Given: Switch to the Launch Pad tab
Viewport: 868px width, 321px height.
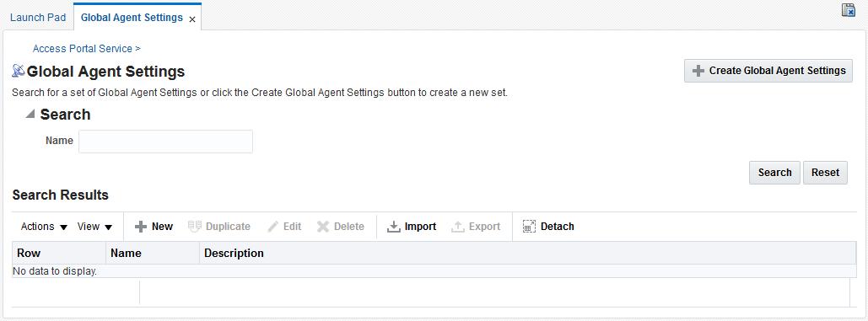Looking at the screenshot, I should (38, 18).
